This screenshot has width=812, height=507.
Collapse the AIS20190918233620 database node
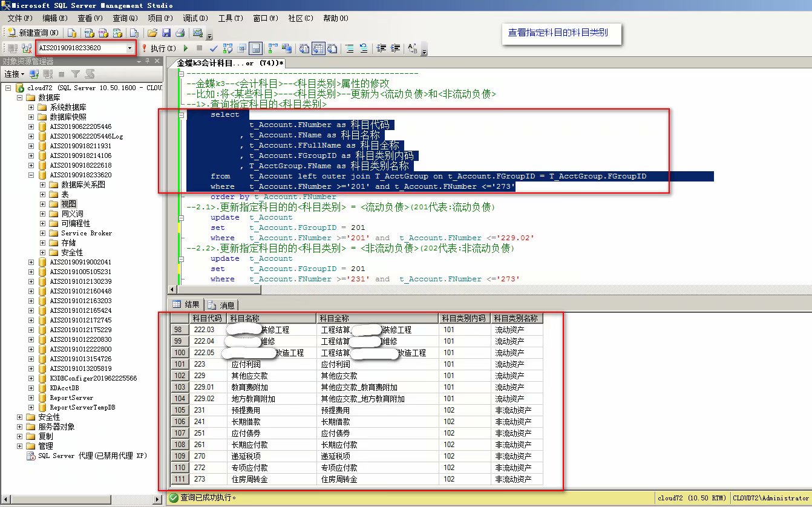click(31, 175)
